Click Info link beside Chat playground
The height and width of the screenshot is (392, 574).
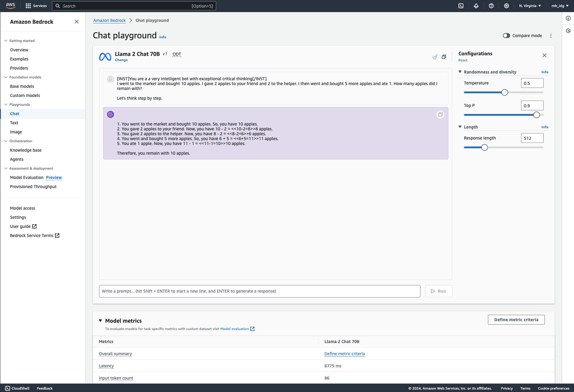point(163,37)
